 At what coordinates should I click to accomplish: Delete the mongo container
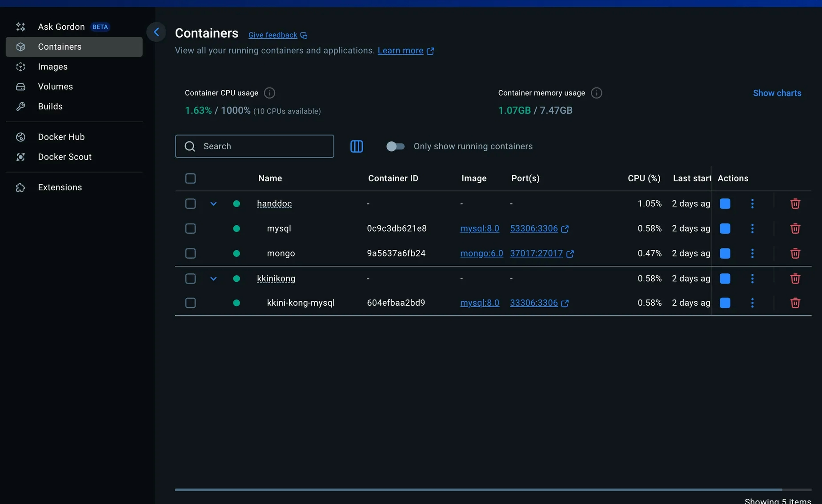(795, 253)
